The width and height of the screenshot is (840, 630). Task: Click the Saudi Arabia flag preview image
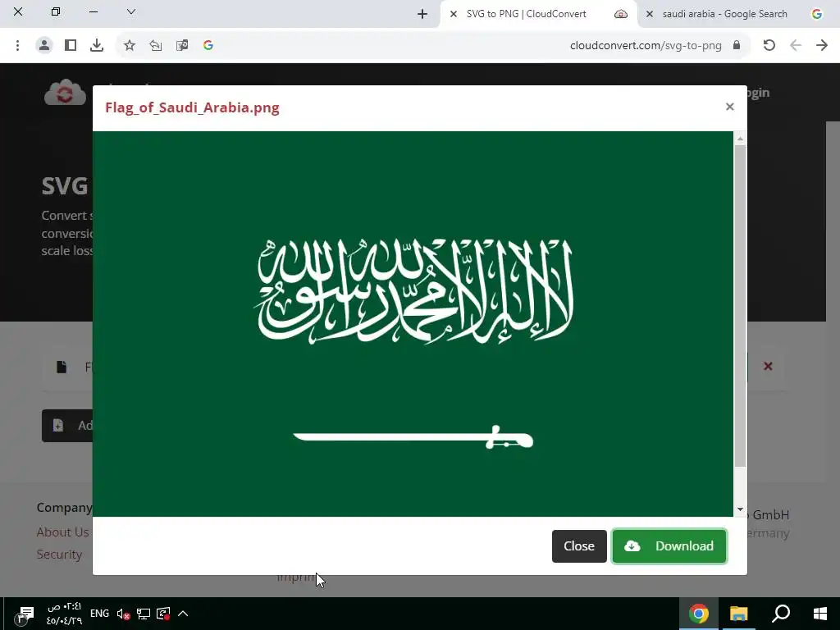coord(413,323)
